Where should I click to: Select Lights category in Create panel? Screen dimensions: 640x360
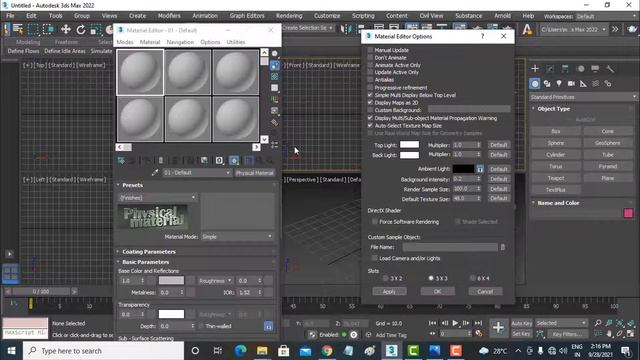[x=559, y=84]
